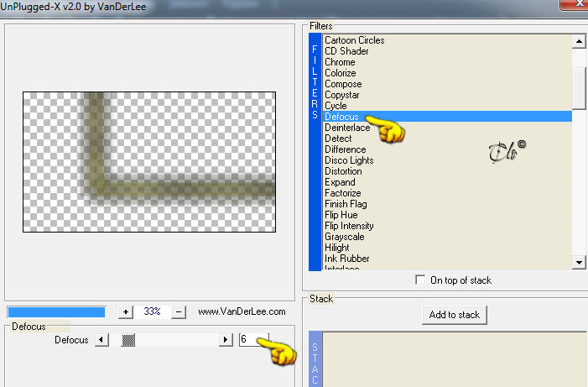Open the www.VanDerLee.com link
This screenshot has width=588, height=387.
(x=242, y=311)
